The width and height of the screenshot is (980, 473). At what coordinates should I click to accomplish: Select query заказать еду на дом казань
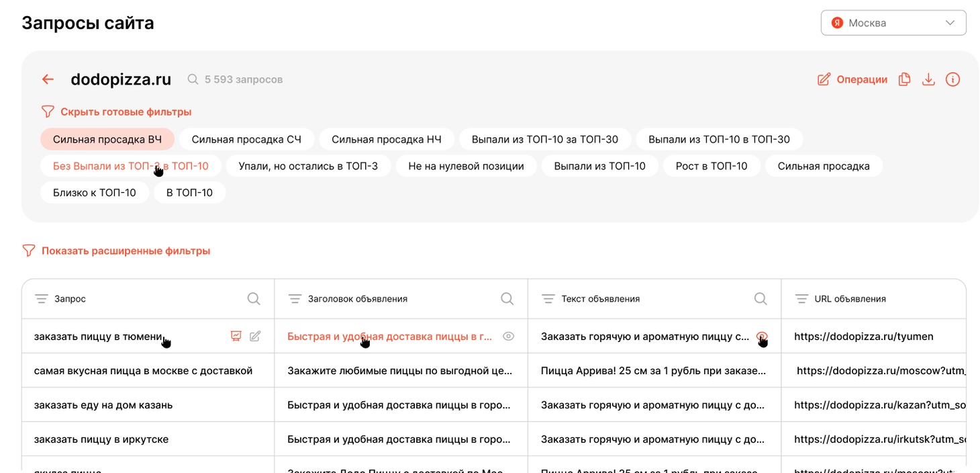[103, 404]
